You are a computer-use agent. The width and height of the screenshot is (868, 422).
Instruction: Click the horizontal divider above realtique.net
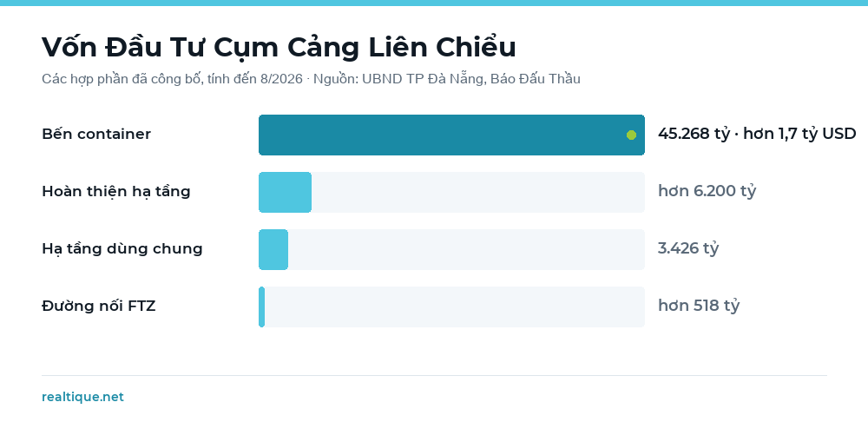click(x=435, y=375)
